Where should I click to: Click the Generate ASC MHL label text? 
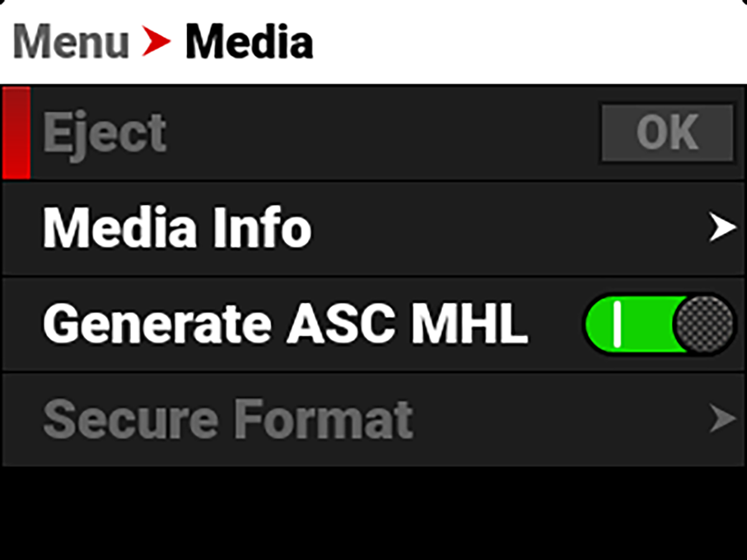click(x=284, y=325)
